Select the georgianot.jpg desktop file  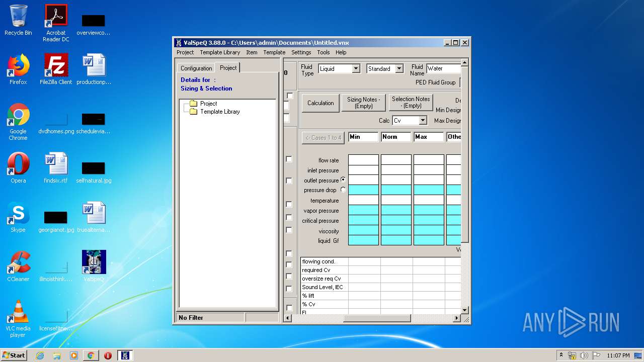56,221
